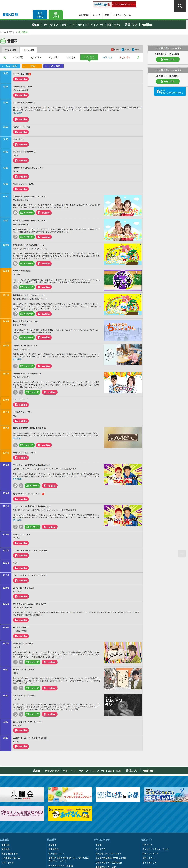Open X icon for 原田伸郎のなにすんのぉ〜ラジオ

21,392
